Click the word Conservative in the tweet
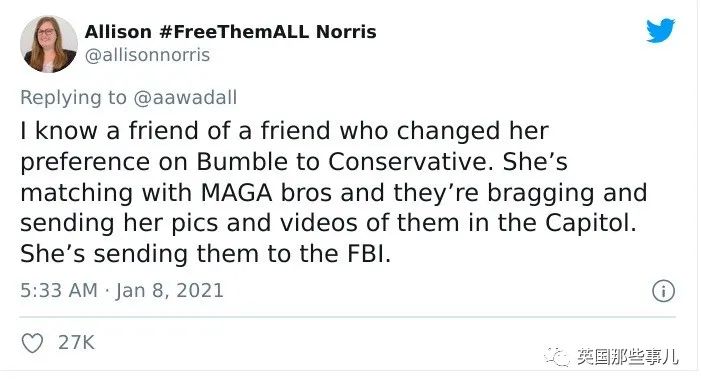Viewport: 701px width, 387px height. (x=408, y=161)
